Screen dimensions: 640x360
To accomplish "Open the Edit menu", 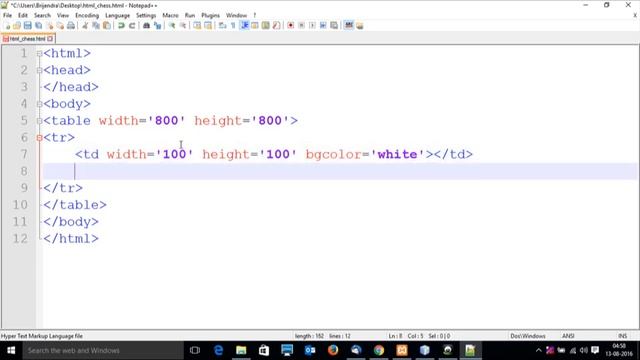I will click(23, 15).
